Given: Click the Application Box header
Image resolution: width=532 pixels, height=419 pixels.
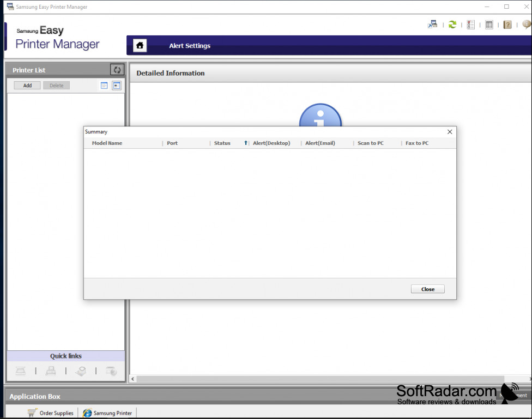Looking at the screenshot, I should pyautogui.click(x=34, y=396).
